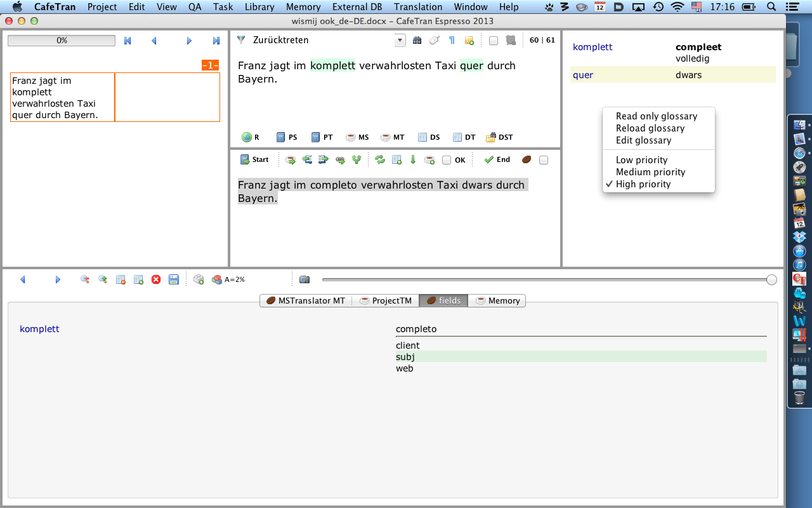The height and width of the screenshot is (508, 812).
Task: Jump to the last segment arrow
Action: coord(216,41)
